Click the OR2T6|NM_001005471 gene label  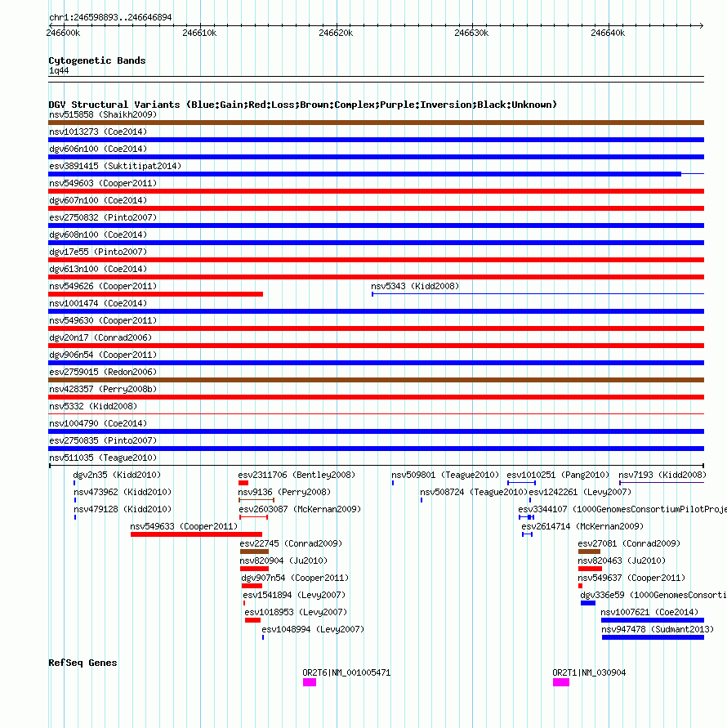(x=346, y=672)
